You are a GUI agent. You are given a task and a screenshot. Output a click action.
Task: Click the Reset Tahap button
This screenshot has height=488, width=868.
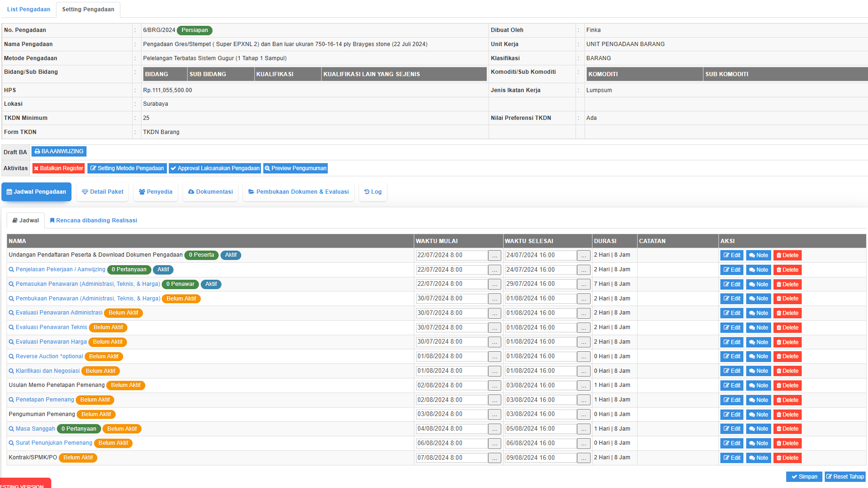coord(845,477)
